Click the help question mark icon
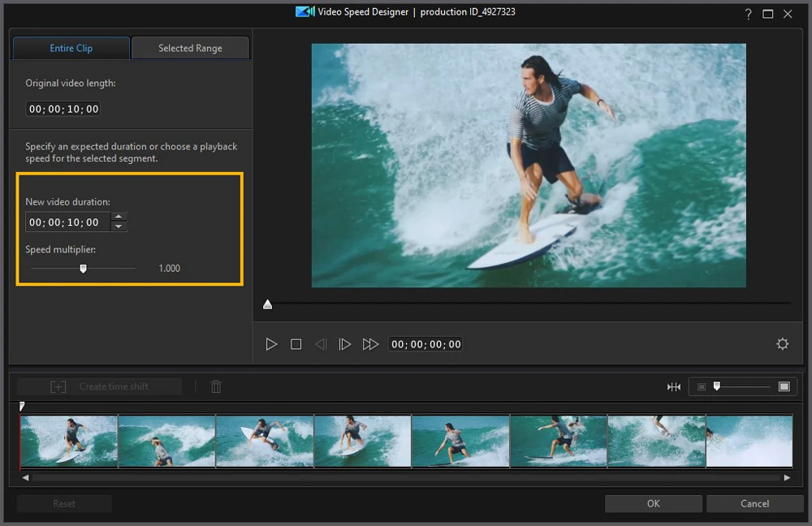Image resolution: width=812 pixels, height=526 pixels. (x=748, y=14)
